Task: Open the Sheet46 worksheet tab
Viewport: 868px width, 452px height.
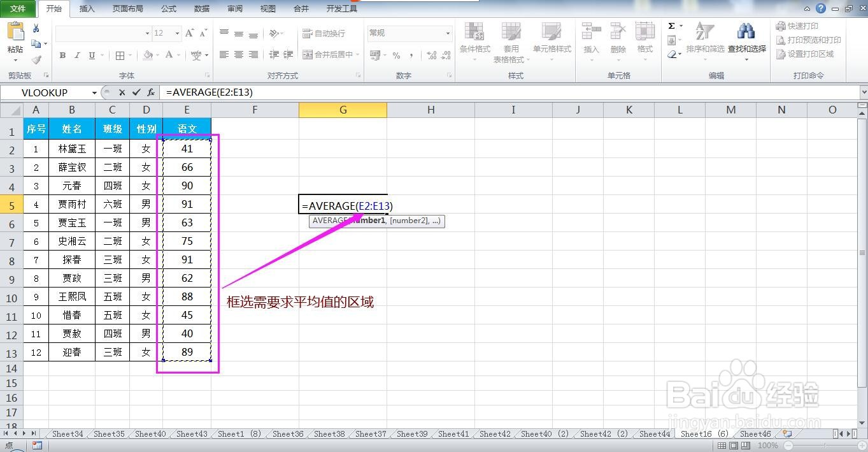Action: [x=755, y=434]
